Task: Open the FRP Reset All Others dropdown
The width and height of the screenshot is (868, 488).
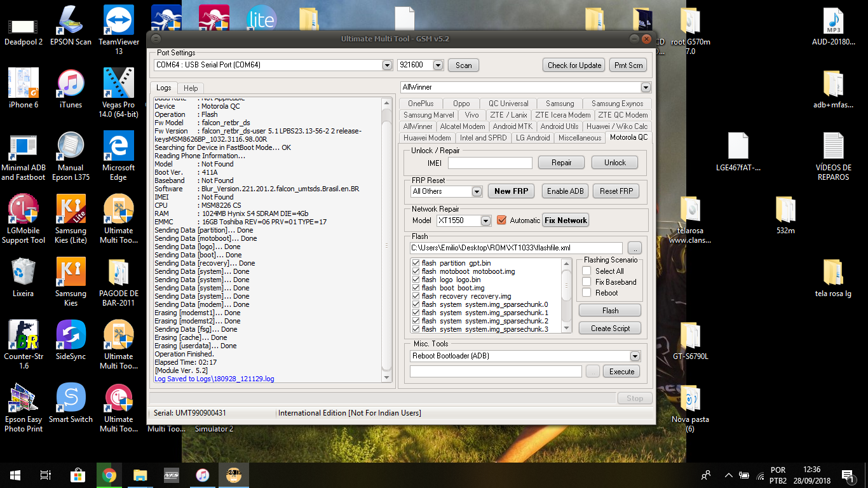Action: point(477,191)
